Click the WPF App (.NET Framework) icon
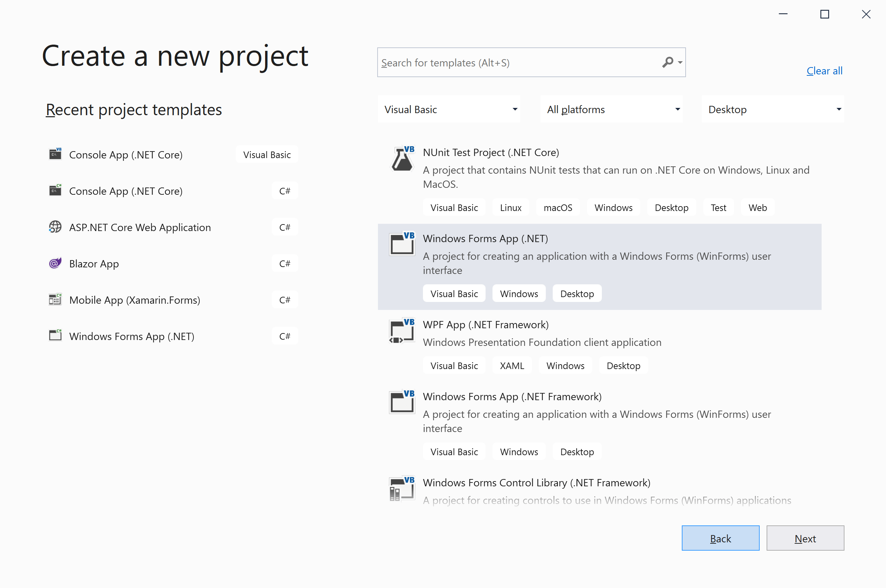The image size is (886, 588). tap(401, 331)
